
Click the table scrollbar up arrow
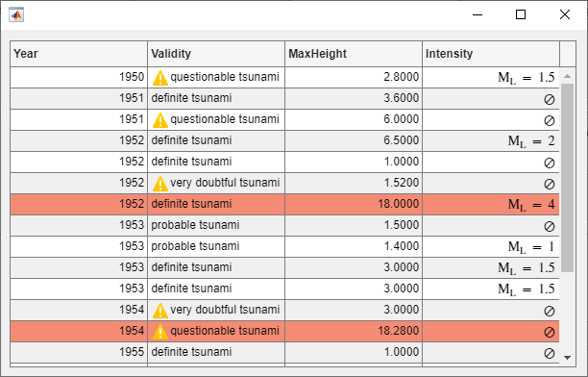coord(568,76)
